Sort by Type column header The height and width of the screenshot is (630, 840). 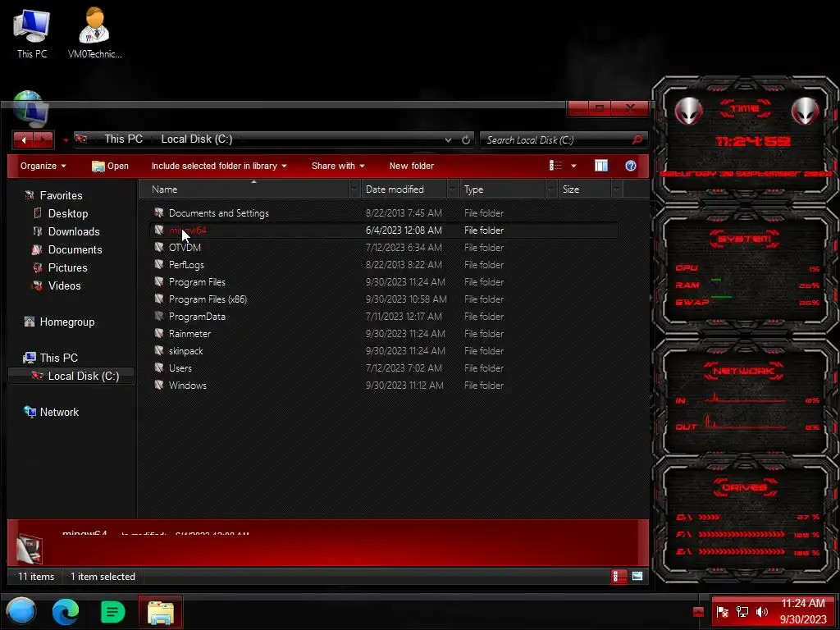[503, 189]
